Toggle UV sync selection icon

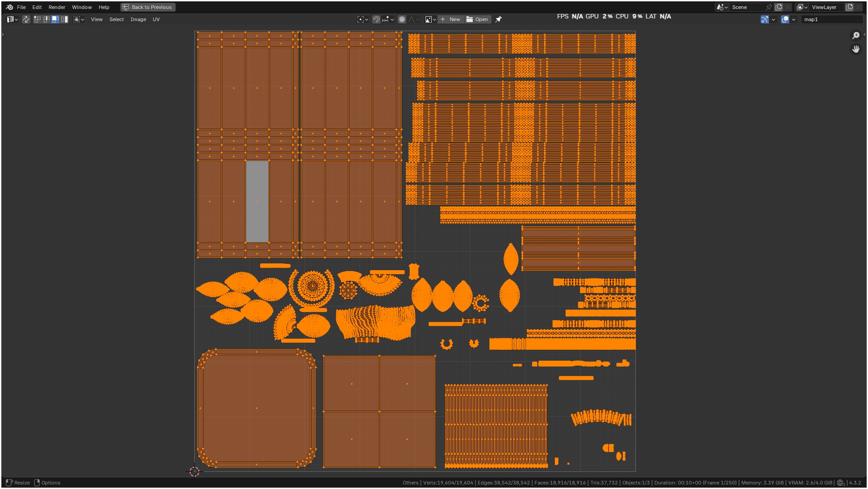pyautogui.click(x=26, y=19)
